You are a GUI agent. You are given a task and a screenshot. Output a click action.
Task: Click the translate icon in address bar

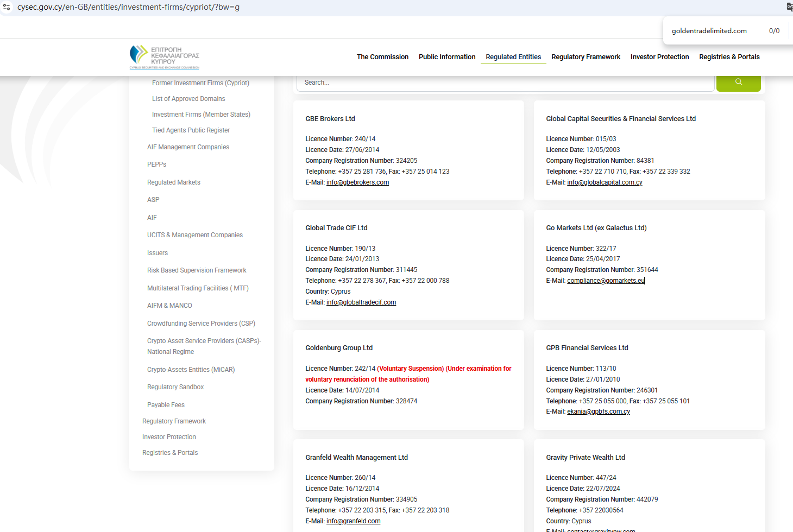coord(789,7)
